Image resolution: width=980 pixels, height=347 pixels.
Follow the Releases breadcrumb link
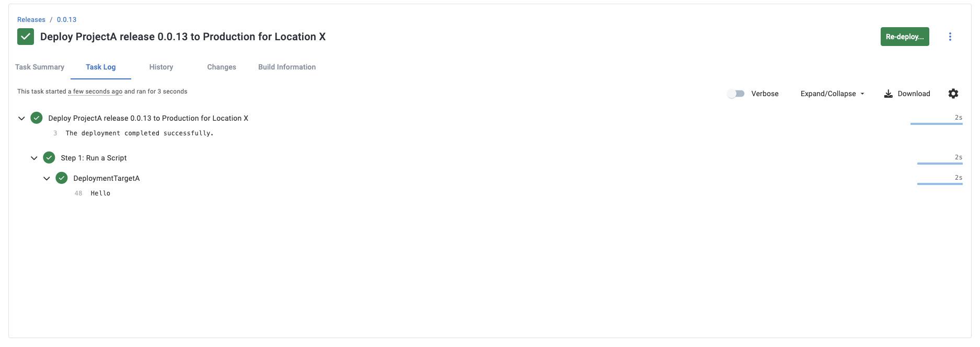click(31, 19)
